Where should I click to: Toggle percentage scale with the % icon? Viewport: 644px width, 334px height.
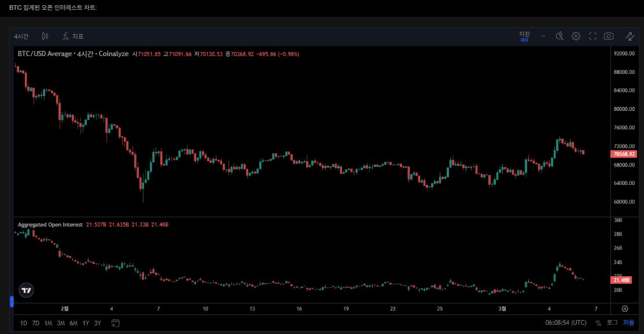(x=599, y=324)
